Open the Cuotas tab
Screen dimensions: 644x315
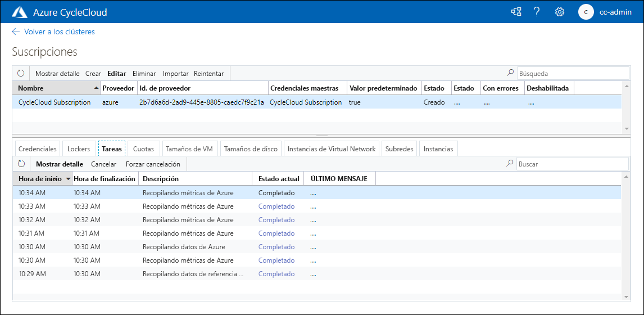pos(143,149)
